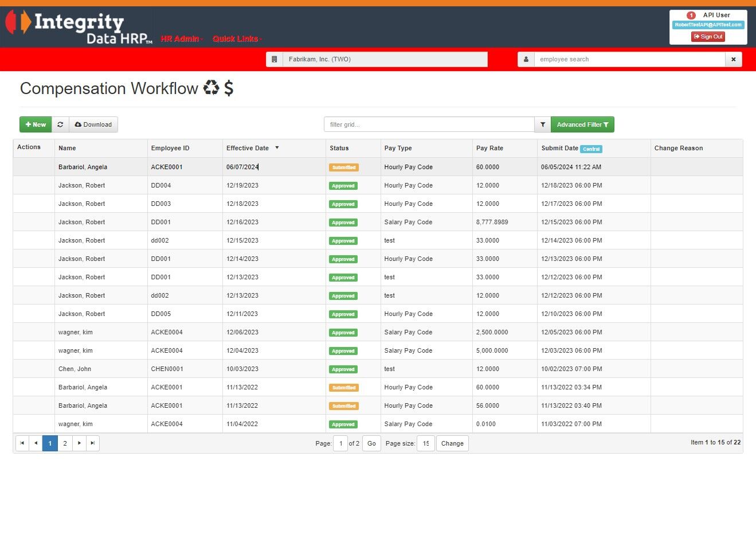Go to the next page arrow
Image resolution: width=756 pixels, height=550 pixels.
click(x=79, y=443)
